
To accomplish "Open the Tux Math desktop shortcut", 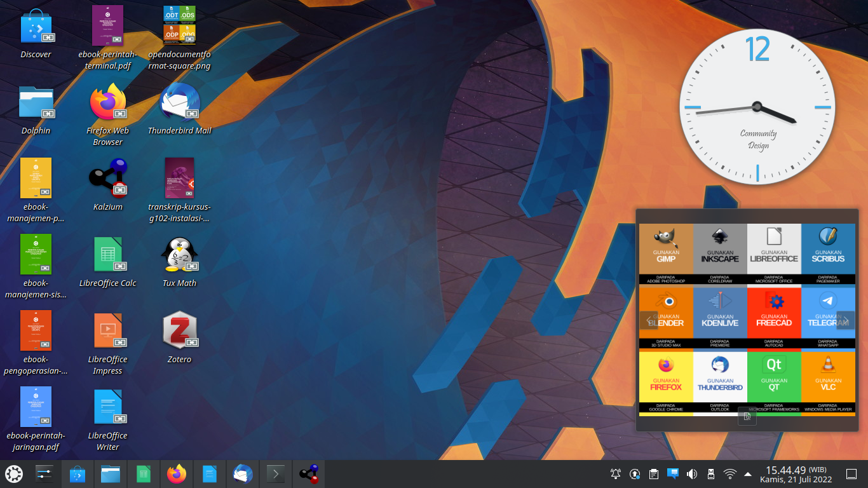I will (179, 261).
